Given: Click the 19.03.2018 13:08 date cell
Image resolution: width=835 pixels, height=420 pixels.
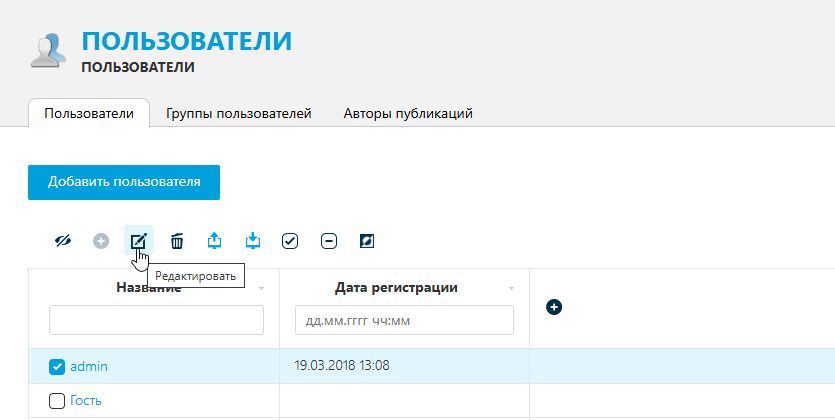Looking at the screenshot, I should click(342, 366).
